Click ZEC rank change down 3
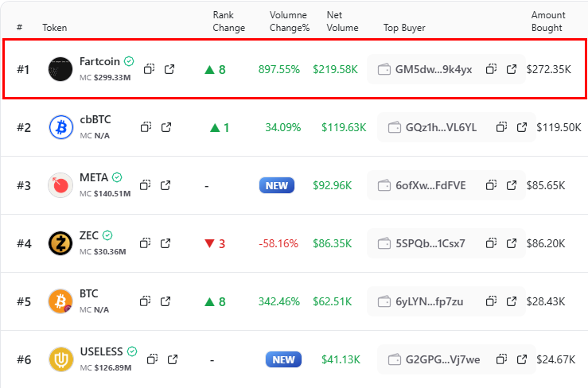 (x=215, y=243)
